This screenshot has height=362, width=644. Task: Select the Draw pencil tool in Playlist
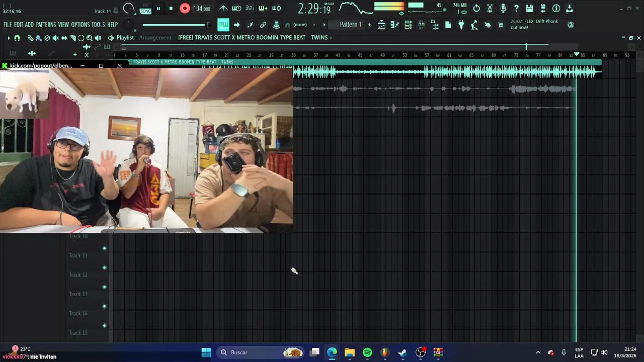30,38
